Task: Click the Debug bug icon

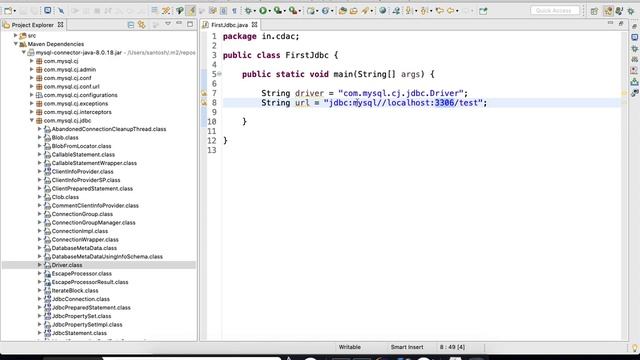Action: (248, 11)
